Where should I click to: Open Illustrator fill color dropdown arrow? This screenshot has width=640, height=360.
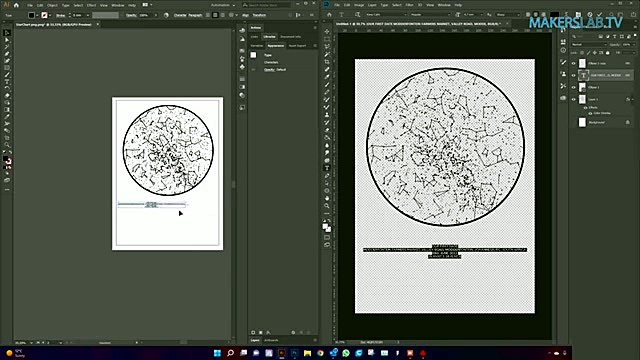click(37, 15)
